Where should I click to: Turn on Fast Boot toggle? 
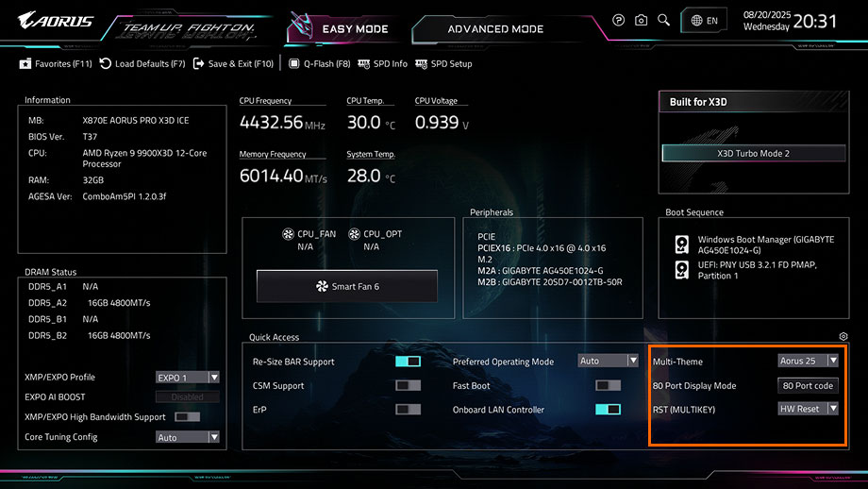click(608, 385)
